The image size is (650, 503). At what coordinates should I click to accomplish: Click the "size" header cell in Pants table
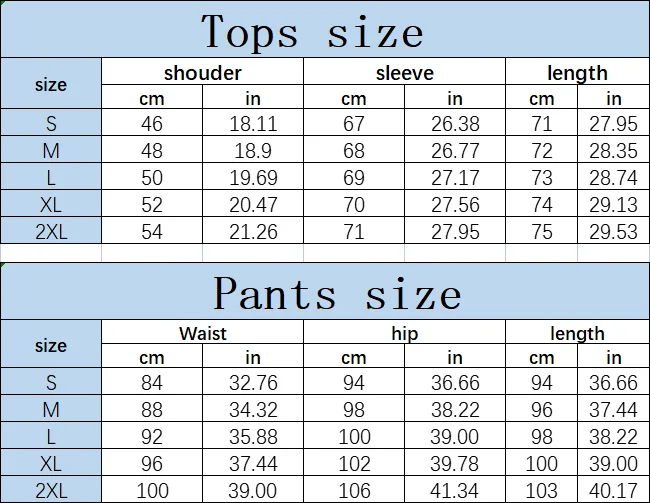[x=51, y=346]
